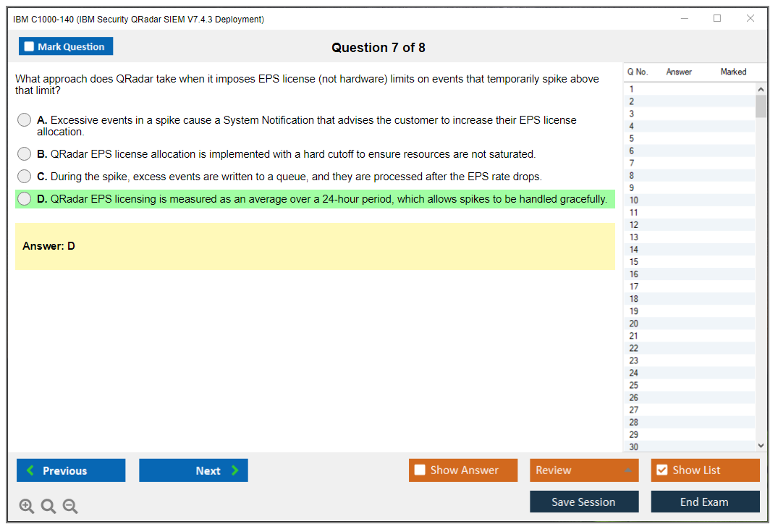The image size is (778, 532).
Task: Expand the Review dropdown menu
Action: point(627,470)
